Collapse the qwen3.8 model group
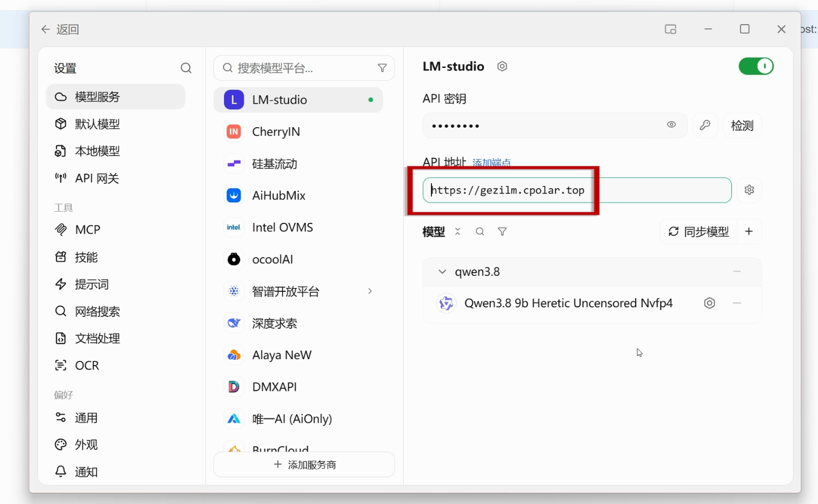 (442, 272)
